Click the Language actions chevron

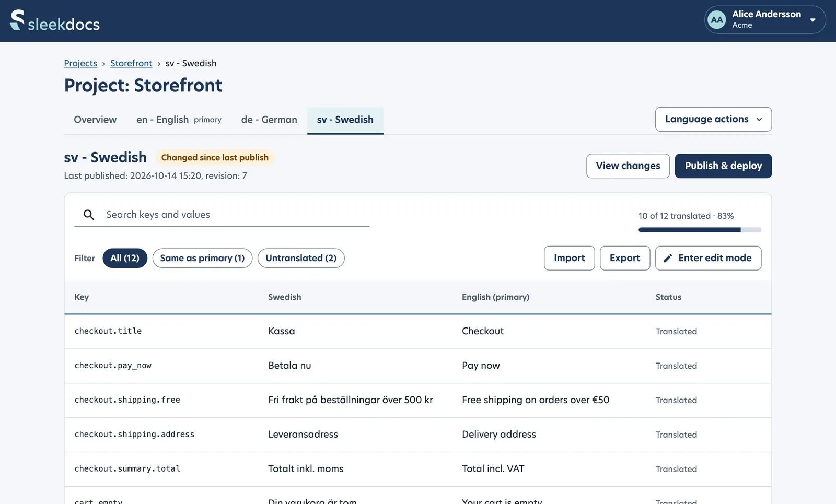click(x=759, y=119)
